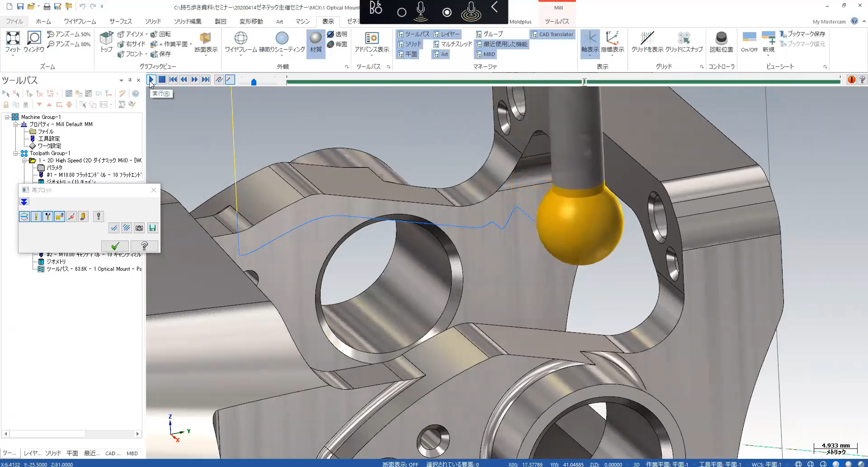Toggle the Toolpaths (ツールパス) manager option
Viewport: 868px width, 467px height.
[413, 34]
